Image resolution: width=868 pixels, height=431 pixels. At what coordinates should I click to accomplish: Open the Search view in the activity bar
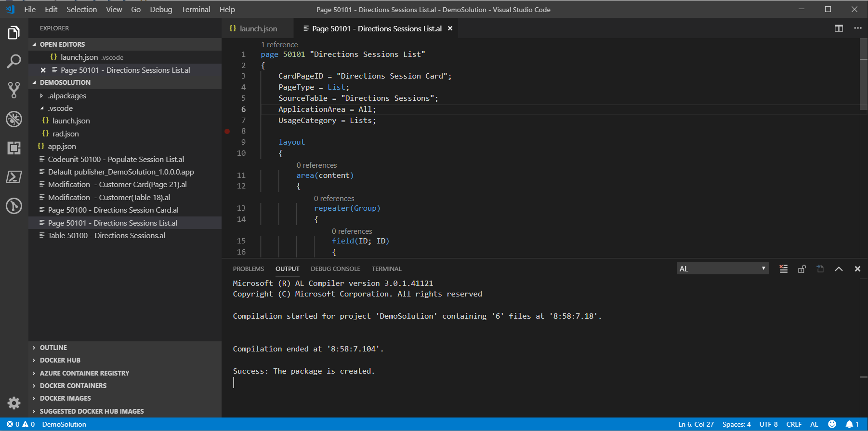click(x=14, y=61)
